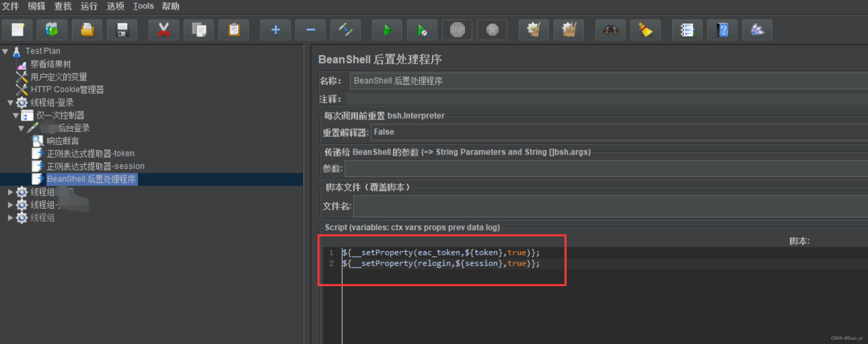The image size is (868, 344).
Task: Click the Expand All plus icon
Action: (x=276, y=30)
